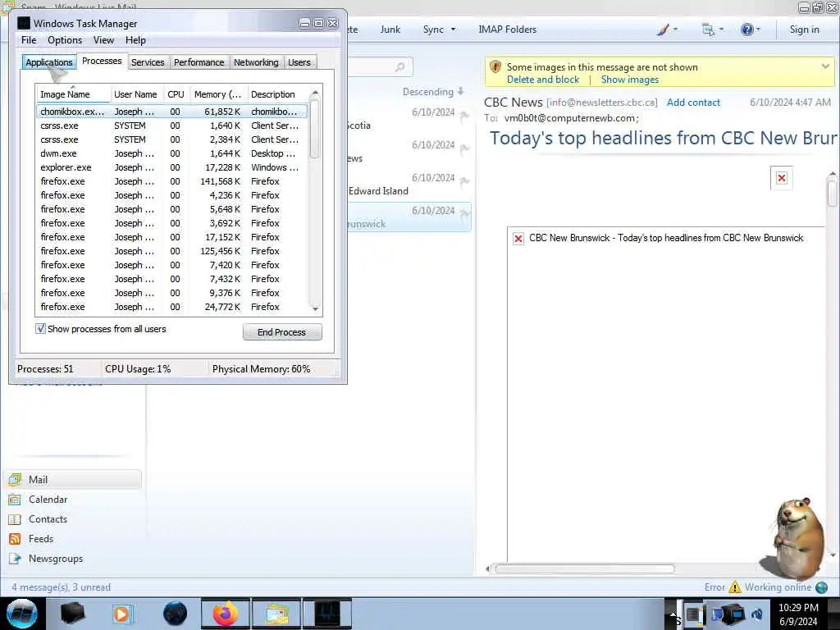Click the dark globe icon on the taskbar
This screenshot has width=840, height=630.
(175, 614)
